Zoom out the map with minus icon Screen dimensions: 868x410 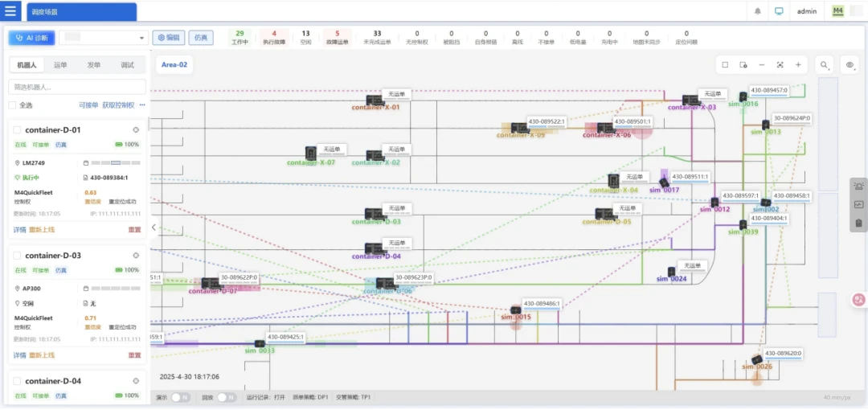762,65
